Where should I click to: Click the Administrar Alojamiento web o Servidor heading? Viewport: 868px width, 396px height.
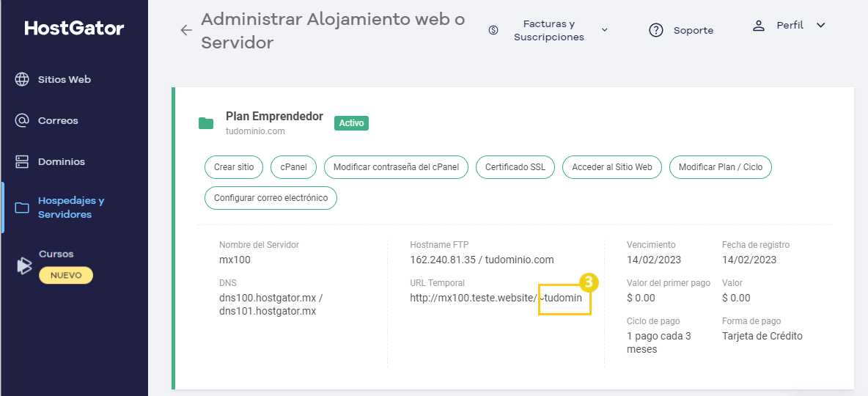click(333, 31)
